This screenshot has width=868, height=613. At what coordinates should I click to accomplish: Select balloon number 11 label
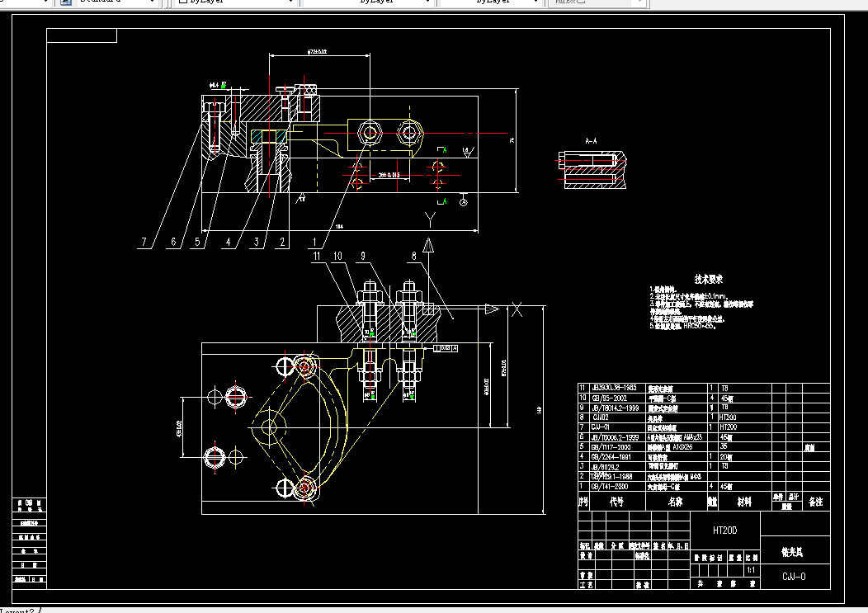(x=317, y=256)
